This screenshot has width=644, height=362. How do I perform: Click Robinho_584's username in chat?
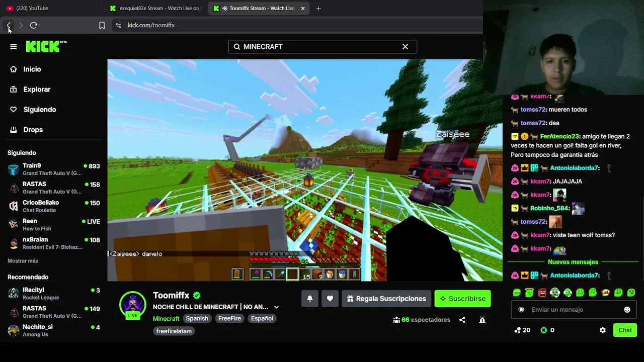click(x=549, y=208)
